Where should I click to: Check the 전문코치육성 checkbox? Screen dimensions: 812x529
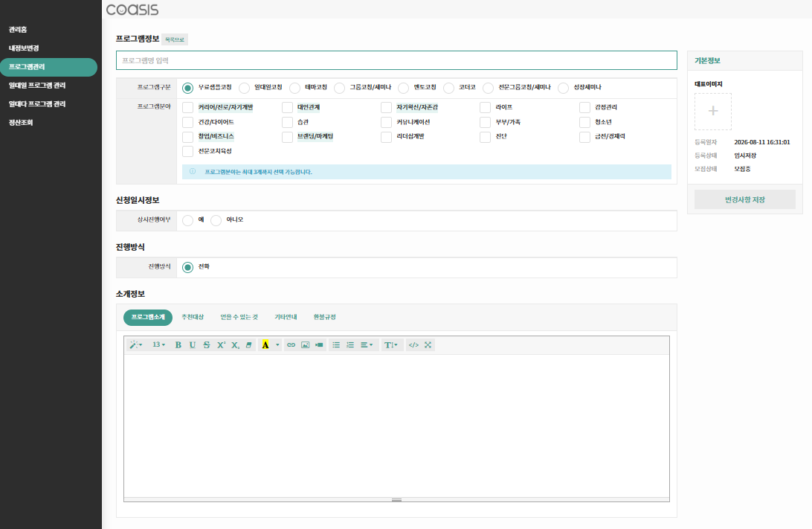click(x=188, y=151)
